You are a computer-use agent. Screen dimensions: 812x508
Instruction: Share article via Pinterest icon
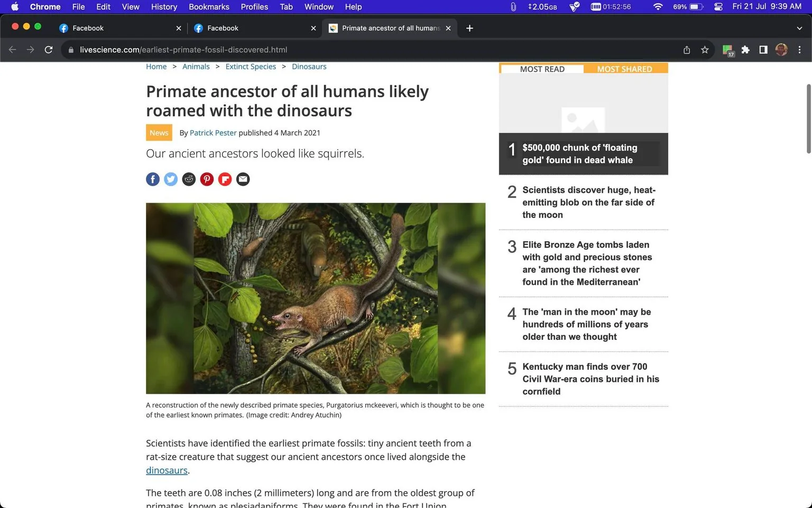point(207,179)
